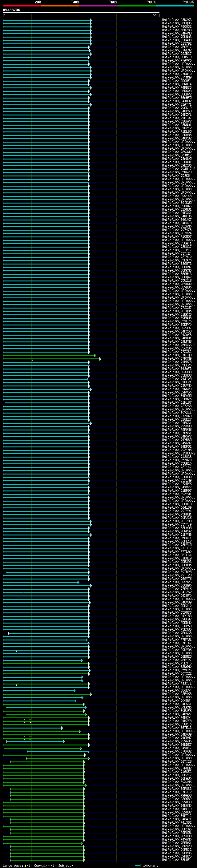The height and width of the screenshot is (868, 197).
Task: Select the UniRef100_B8LBP2 label
Action: click(177, 94)
